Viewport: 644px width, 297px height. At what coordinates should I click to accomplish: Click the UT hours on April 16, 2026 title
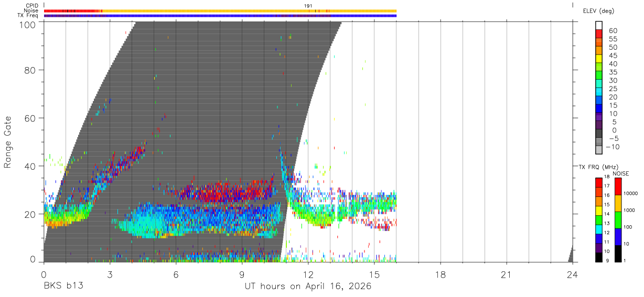click(x=308, y=287)
